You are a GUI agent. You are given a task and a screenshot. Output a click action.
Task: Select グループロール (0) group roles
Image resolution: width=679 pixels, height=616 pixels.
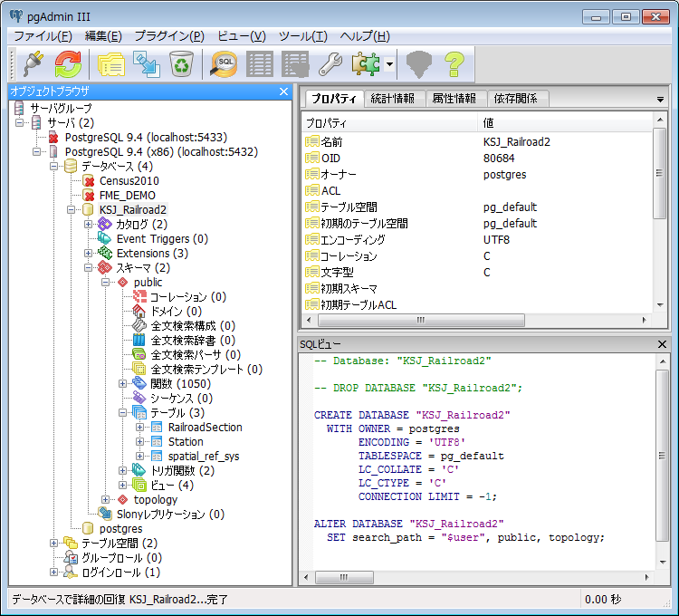[121, 558]
